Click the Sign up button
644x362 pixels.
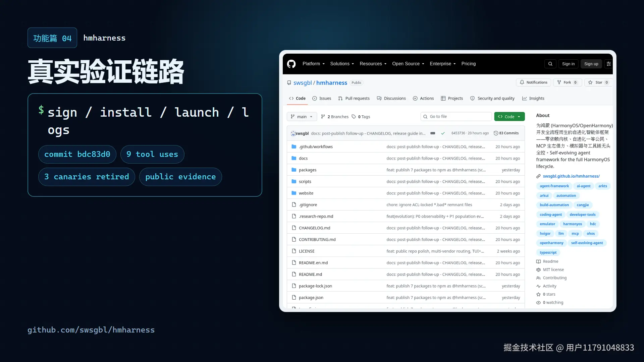(x=591, y=64)
